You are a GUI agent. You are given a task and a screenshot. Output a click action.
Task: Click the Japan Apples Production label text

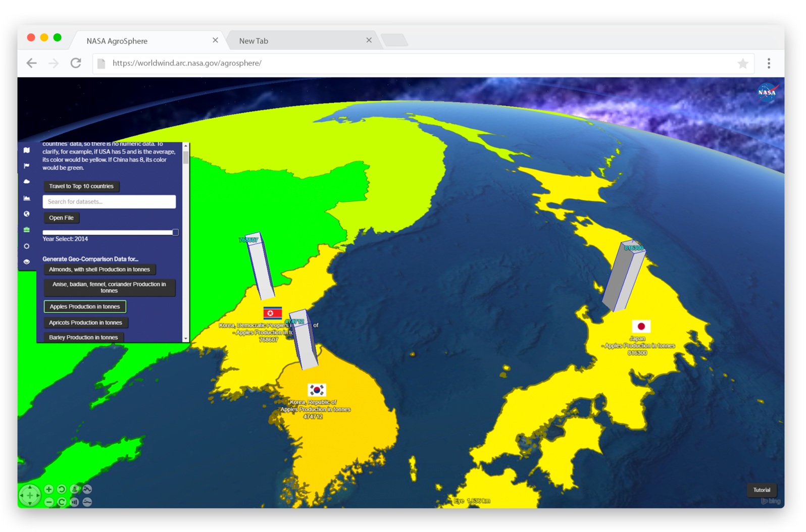(x=639, y=346)
